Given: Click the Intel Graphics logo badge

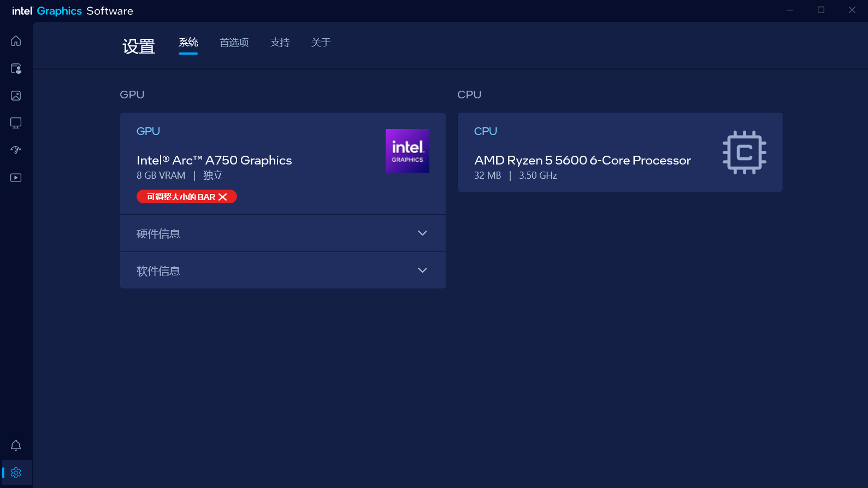Looking at the screenshot, I should point(408,151).
